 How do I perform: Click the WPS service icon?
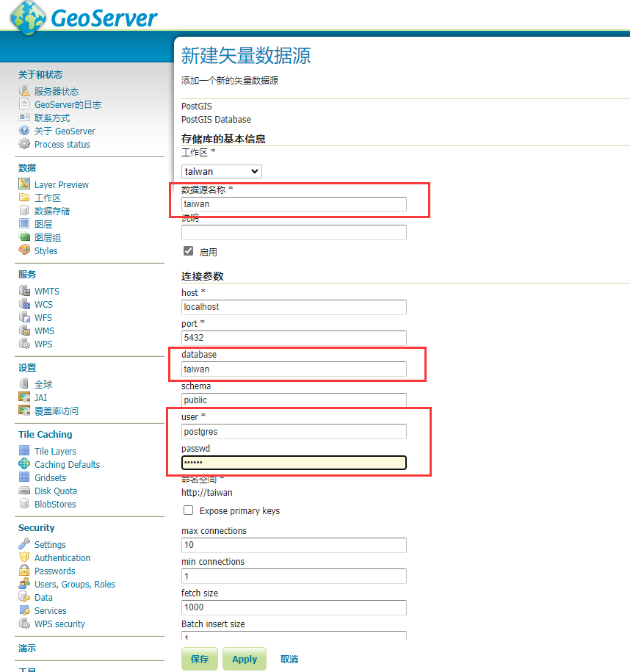click(24, 344)
